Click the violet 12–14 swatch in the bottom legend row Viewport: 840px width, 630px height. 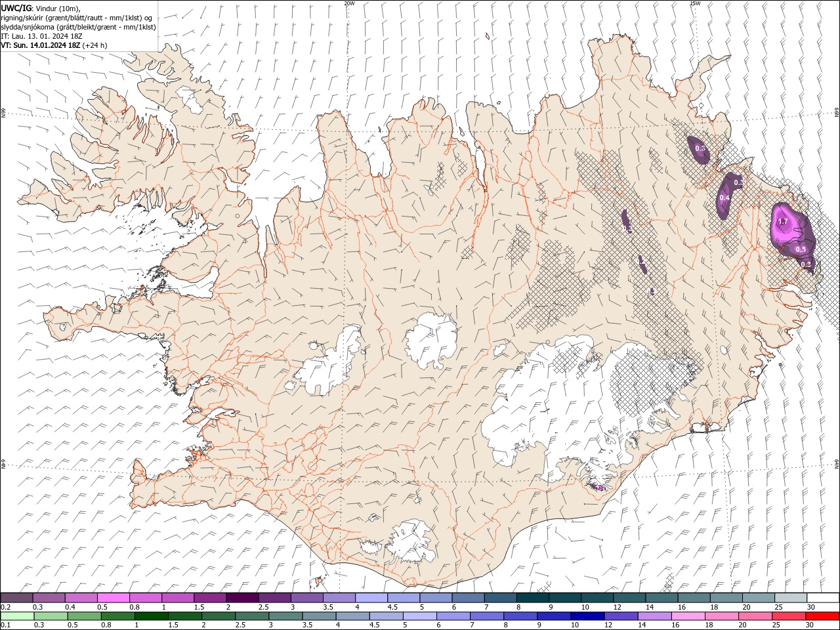point(621,616)
